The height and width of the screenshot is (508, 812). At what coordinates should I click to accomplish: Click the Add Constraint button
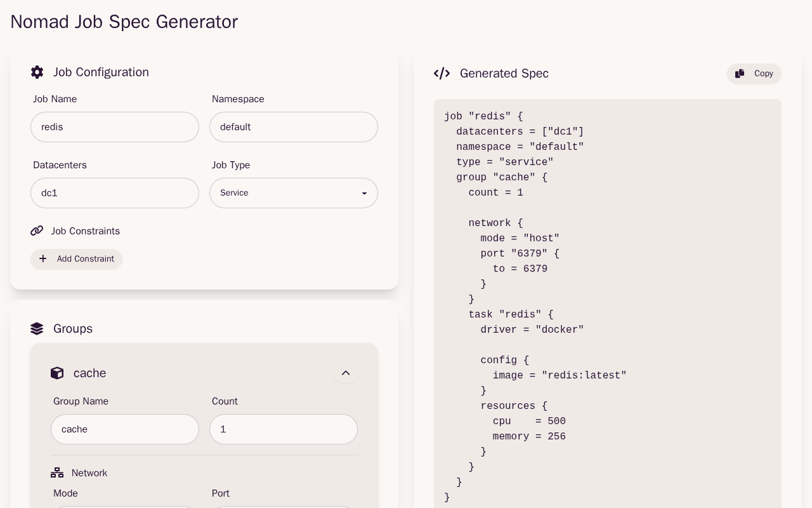click(77, 259)
